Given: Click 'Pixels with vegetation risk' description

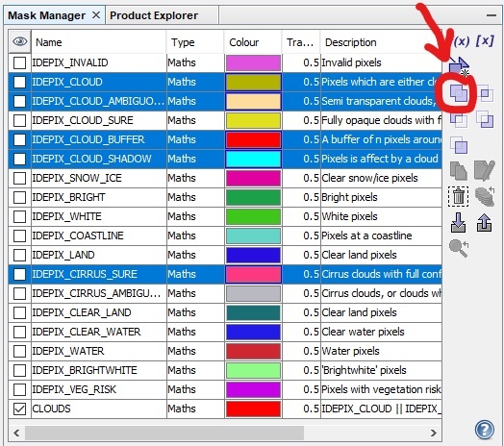Looking at the screenshot, I should tap(381, 389).
